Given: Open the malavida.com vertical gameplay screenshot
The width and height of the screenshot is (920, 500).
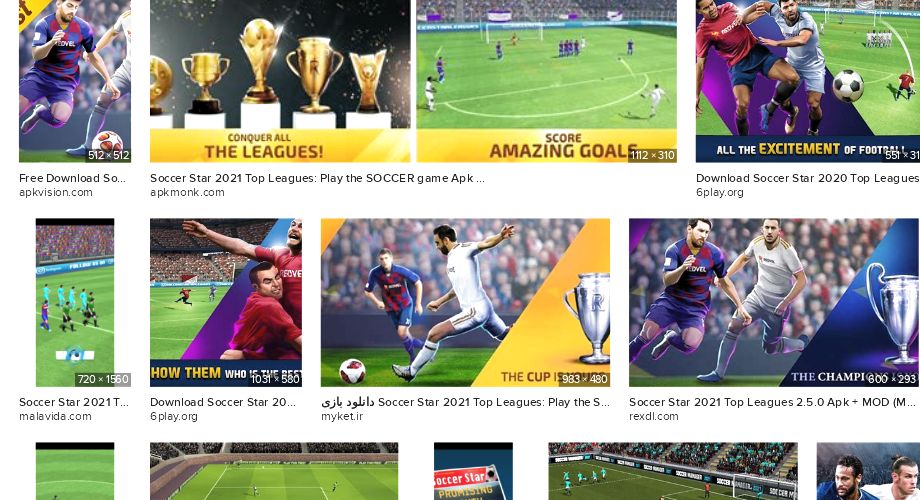Looking at the screenshot, I should pyautogui.click(x=75, y=302).
